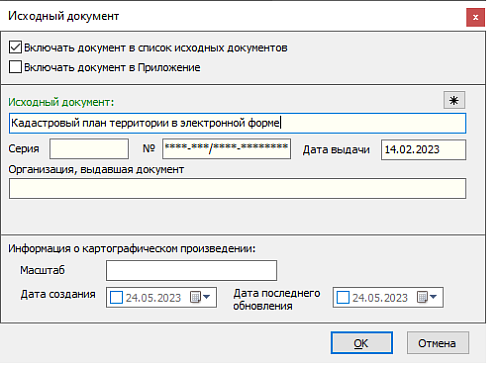Open calendar icon in Дата создания field
This screenshot has width=500, height=367.
coord(195,297)
